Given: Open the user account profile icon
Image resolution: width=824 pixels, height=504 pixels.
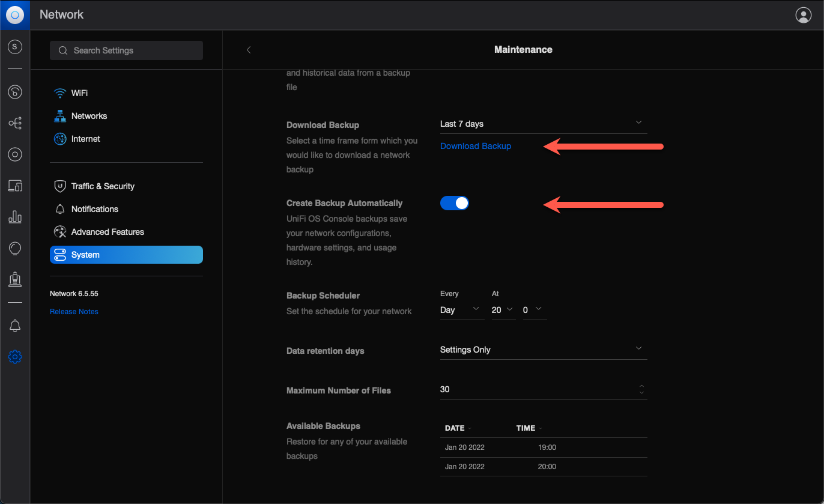Looking at the screenshot, I should point(803,15).
